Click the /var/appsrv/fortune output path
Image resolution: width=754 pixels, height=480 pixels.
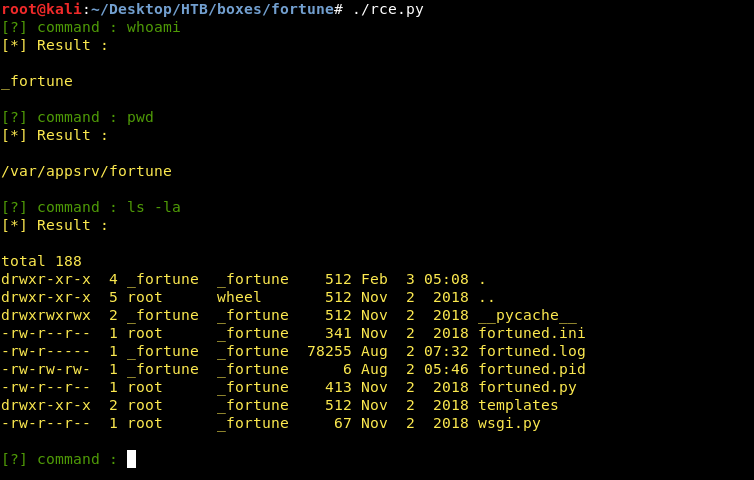click(86, 171)
